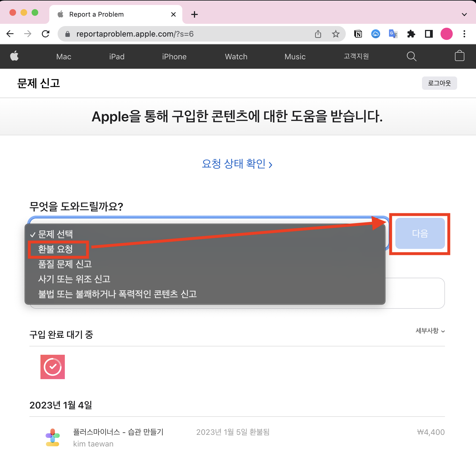Click the 2023년 1월 5일 환불됨 status

(233, 432)
